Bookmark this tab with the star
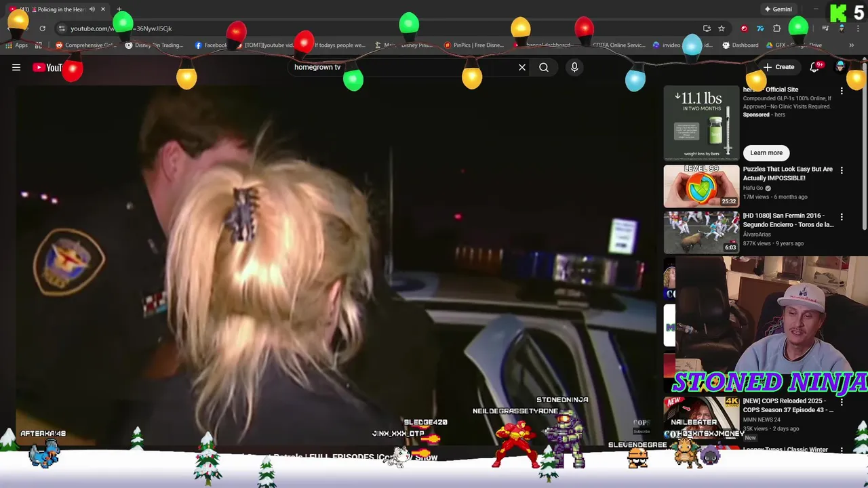 (x=722, y=28)
